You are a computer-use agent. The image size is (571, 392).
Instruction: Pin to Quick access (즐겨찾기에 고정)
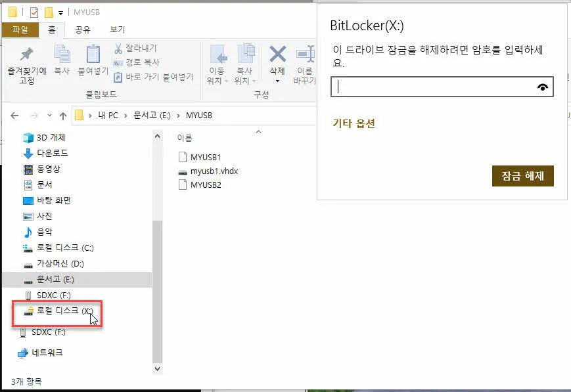26,65
